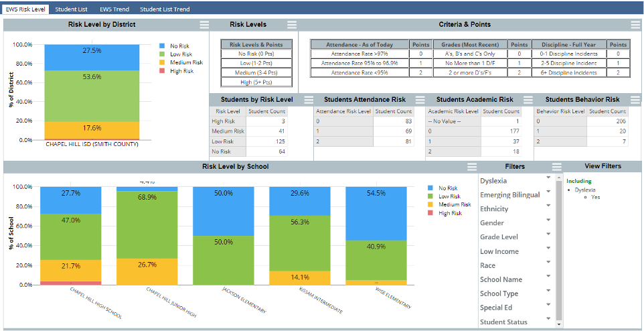The height and width of the screenshot is (331, 644).
Task: Click scrollbar up arrow in Filters panel
Action: coord(558,177)
